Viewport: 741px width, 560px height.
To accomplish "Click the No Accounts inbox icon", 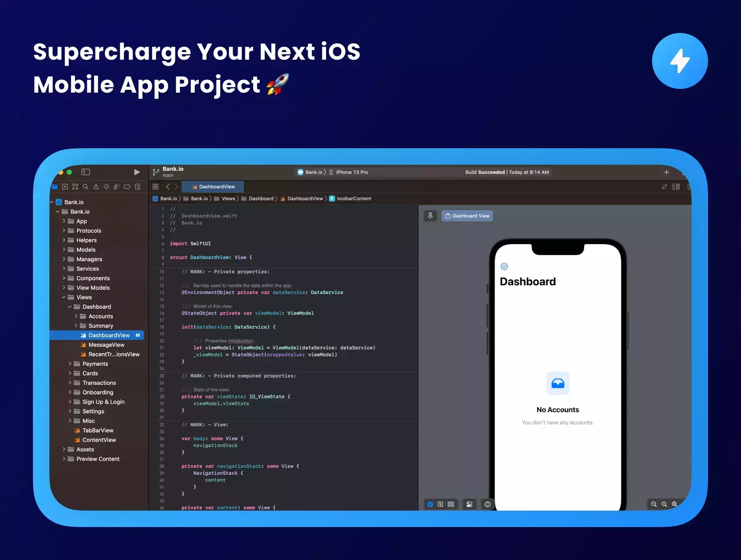I will coord(558,383).
